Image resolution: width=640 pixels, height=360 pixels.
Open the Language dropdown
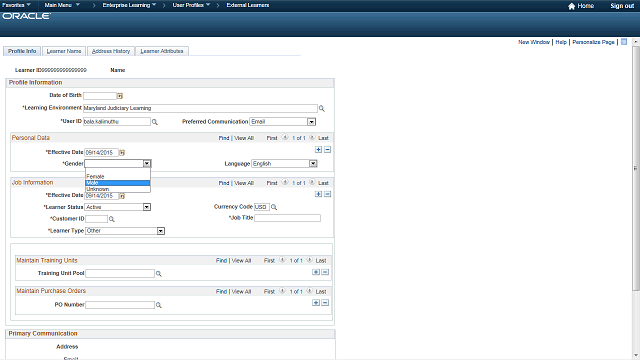pos(313,164)
